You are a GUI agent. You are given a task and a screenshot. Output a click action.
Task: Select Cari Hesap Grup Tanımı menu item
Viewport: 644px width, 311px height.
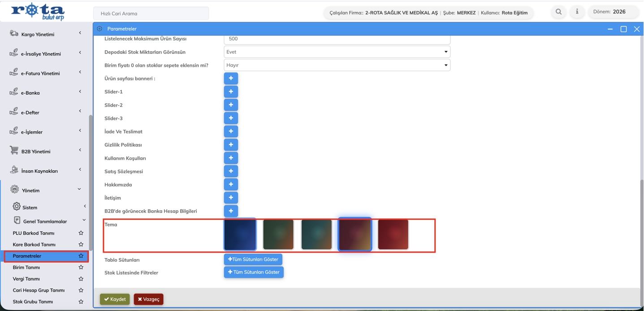pos(39,290)
